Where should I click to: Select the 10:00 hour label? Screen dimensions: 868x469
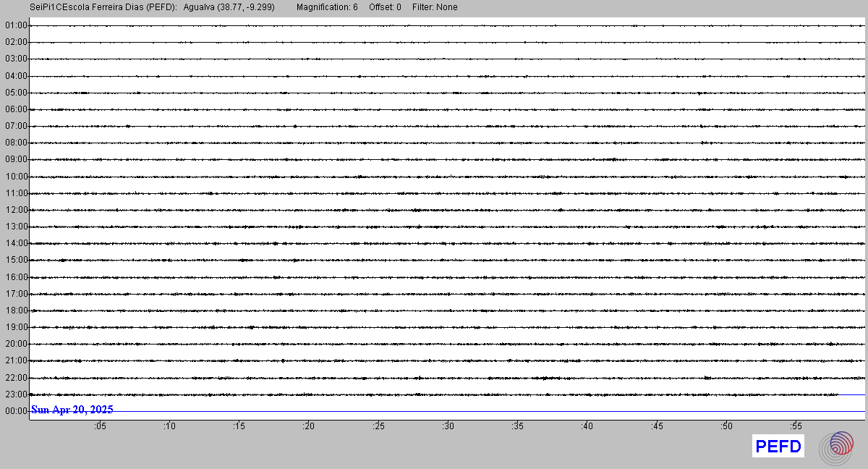coord(16,177)
